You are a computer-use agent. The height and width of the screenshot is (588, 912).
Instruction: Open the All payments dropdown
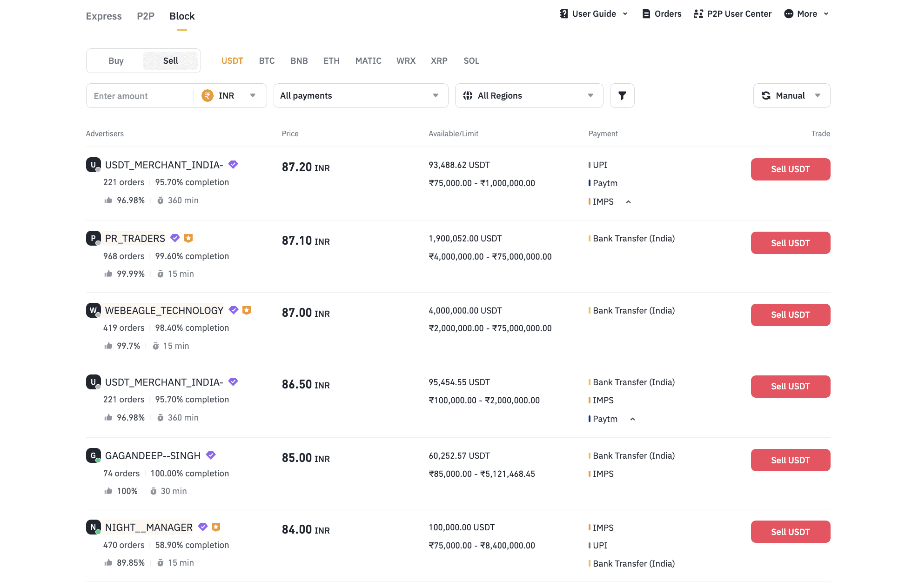pos(361,96)
